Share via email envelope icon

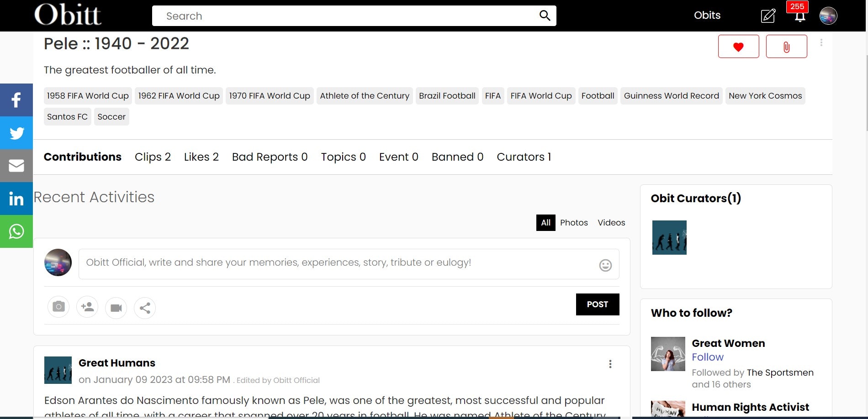[x=16, y=166]
